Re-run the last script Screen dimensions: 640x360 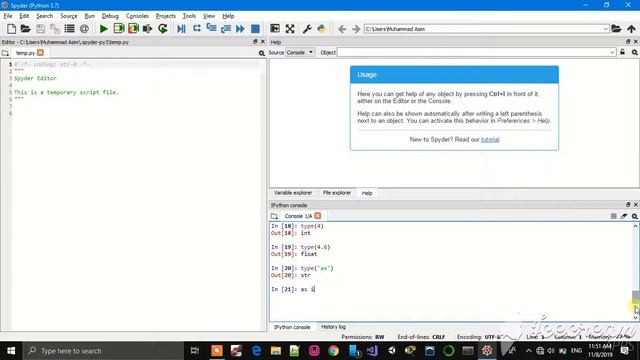click(x=163, y=29)
